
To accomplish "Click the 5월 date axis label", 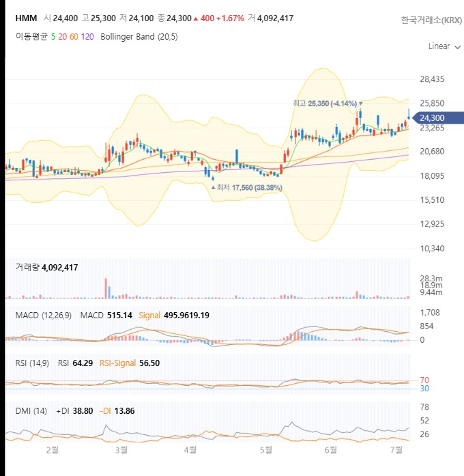I will pyautogui.click(x=266, y=450).
